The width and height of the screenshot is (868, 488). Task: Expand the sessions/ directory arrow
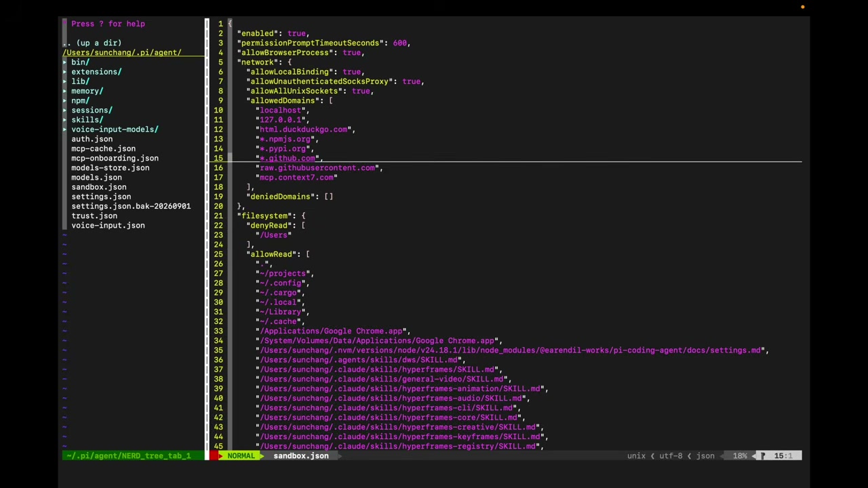click(x=65, y=110)
